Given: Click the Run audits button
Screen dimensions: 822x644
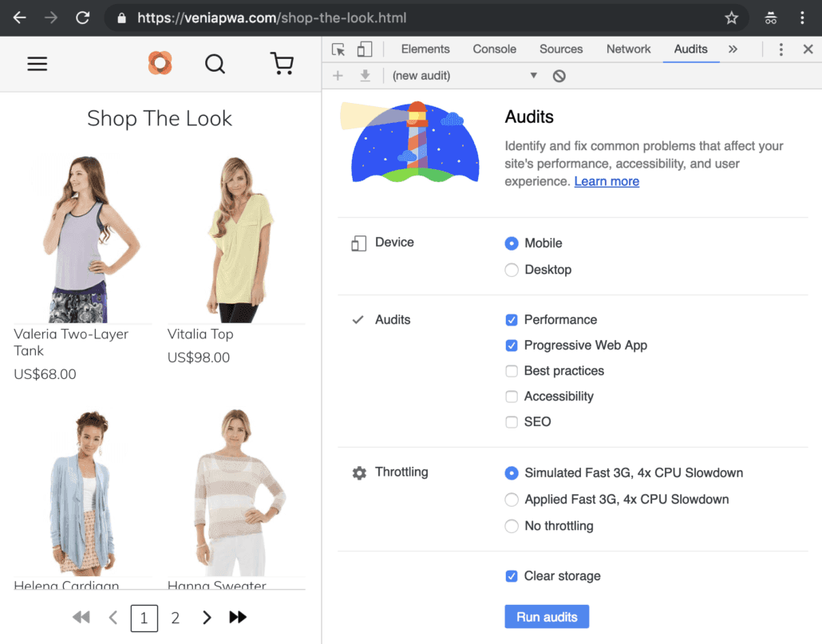Looking at the screenshot, I should tap(547, 617).
